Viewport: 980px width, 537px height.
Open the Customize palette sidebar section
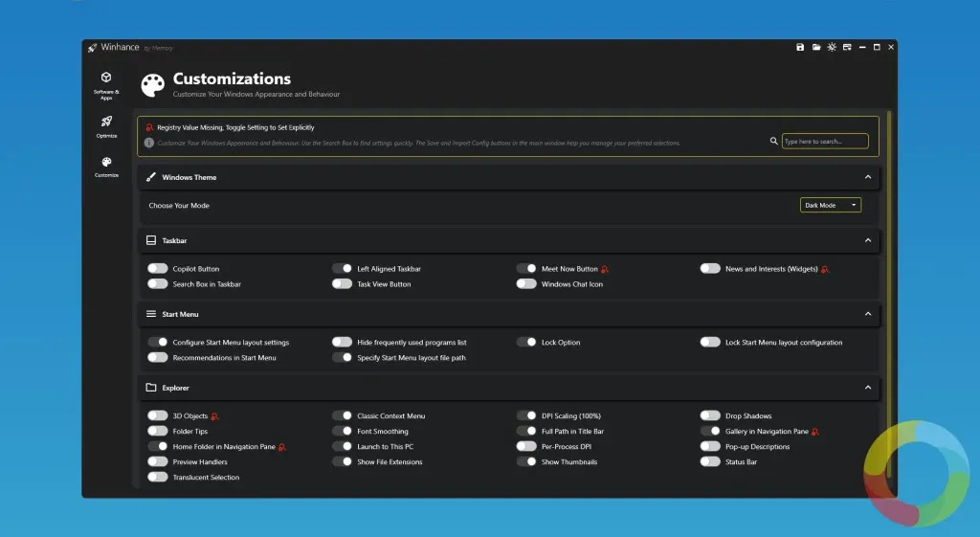tap(106, 167)
